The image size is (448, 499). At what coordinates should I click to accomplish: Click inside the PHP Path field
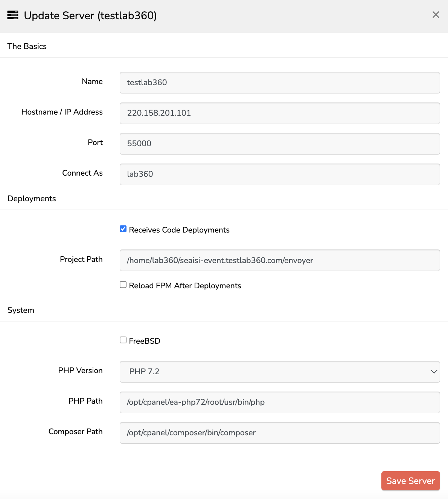[279, 402]
